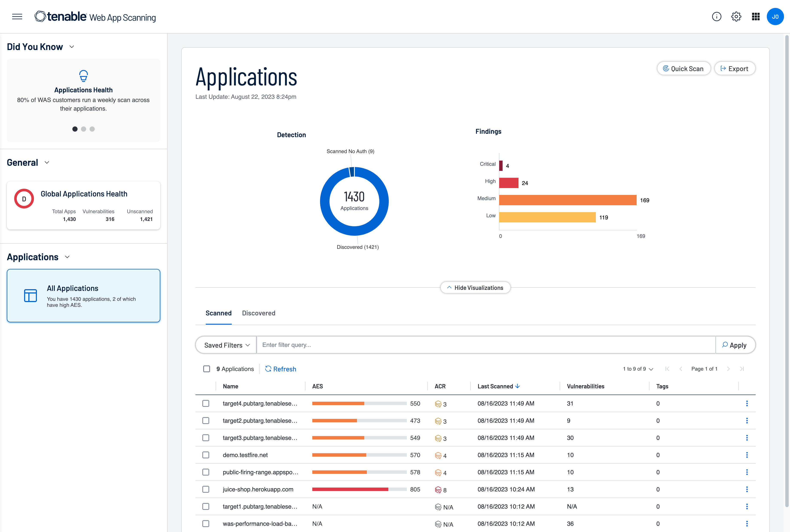The height and width of the screenshot is (532, 790).
Task: Collapse the Did You Know section
Action: coord(72,47)
